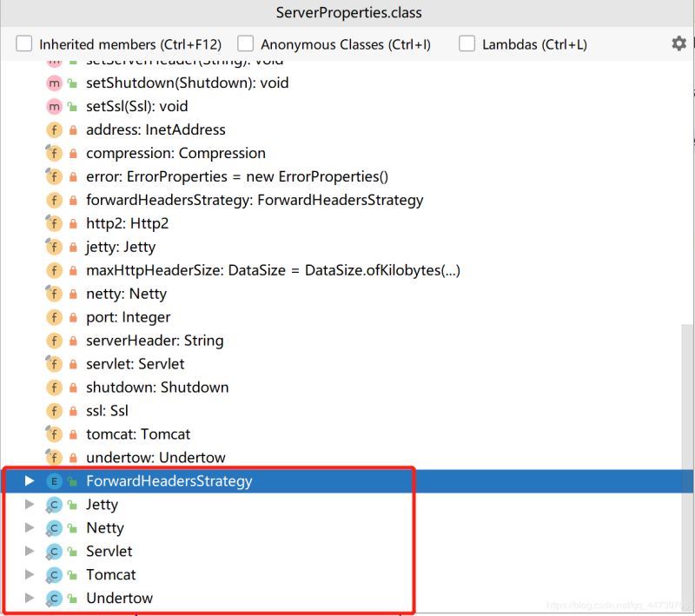Click the field icon beside port: Integer
Image resolution: width=695 pixels, height=616 pixels.
(53, 317)
